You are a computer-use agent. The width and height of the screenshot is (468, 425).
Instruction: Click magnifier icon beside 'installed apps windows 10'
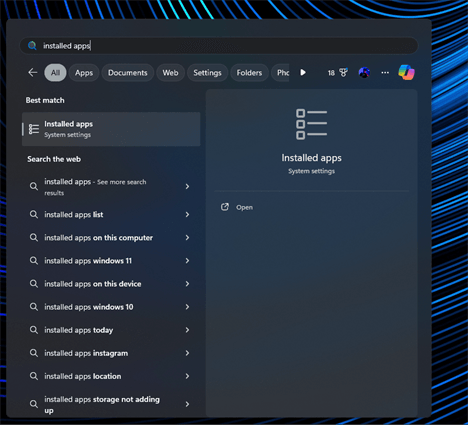34,307
